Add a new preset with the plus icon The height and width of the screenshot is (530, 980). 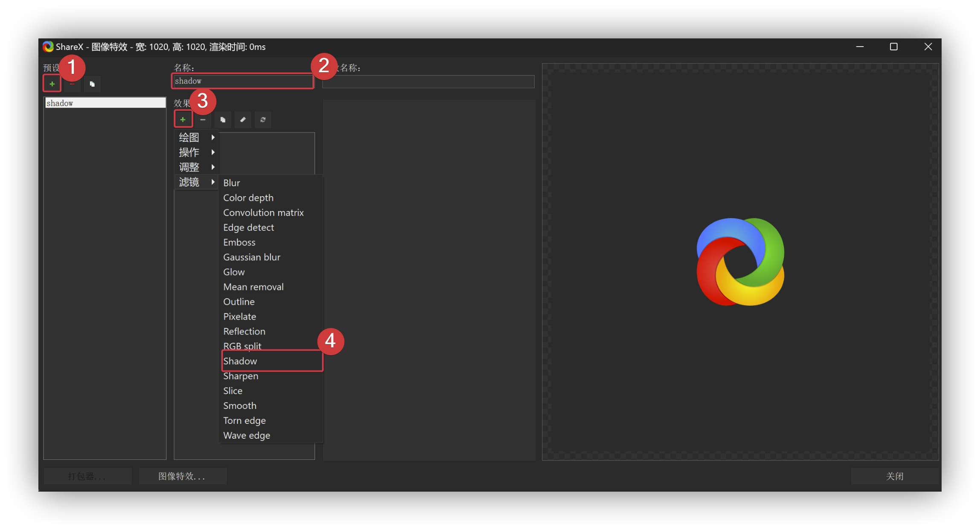click(x=52, y=84)
